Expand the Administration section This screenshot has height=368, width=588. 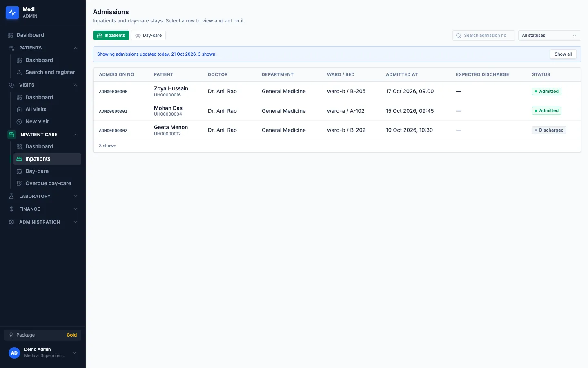coord(43,222)
